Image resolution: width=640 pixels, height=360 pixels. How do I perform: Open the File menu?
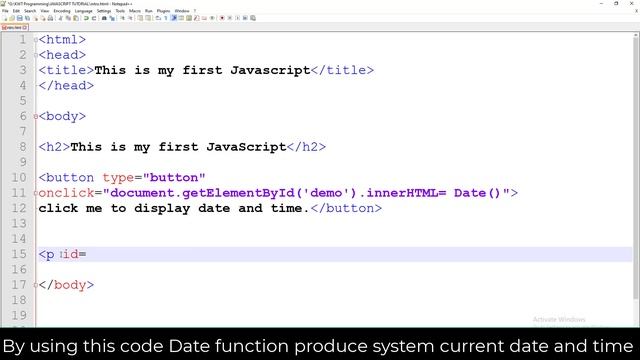pos(5,11)
